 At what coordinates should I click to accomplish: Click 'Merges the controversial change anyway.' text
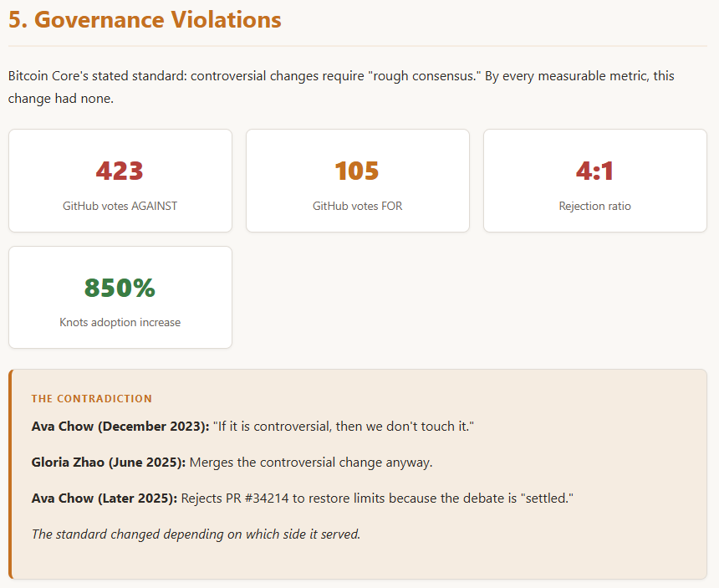(x=311, y=463)
